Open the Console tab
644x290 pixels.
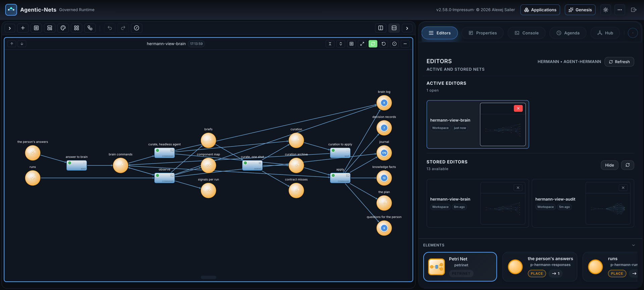[527, 33]
